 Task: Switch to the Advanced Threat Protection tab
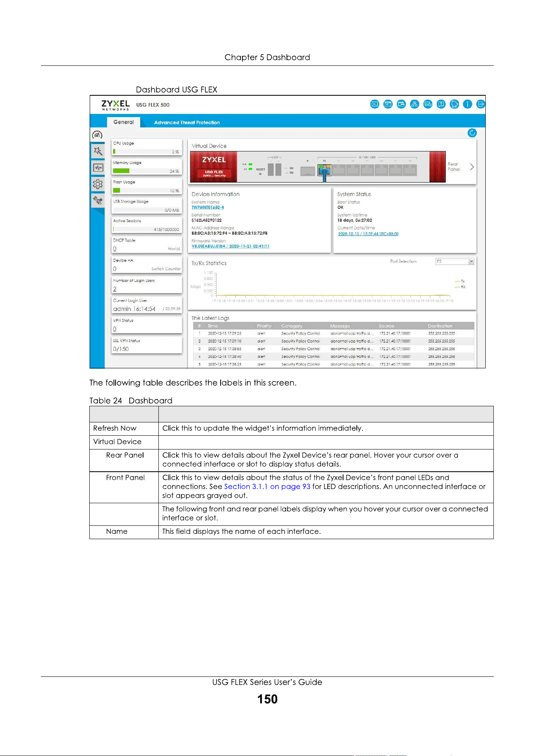[x=187, y=122]
